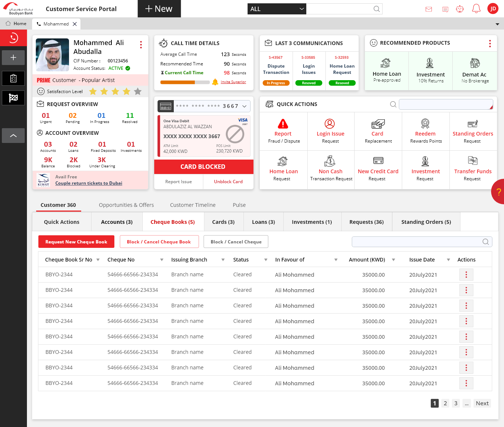Click the chatbot robot icon
Viewport: 504px width, 427px height.
pyautogui.click(x=460, y=9)
